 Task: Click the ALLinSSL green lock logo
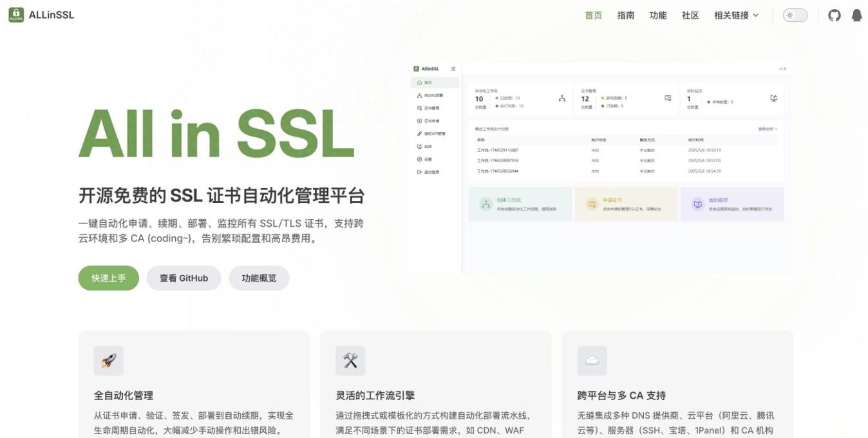pyautogui.click(x=16, y=15)
